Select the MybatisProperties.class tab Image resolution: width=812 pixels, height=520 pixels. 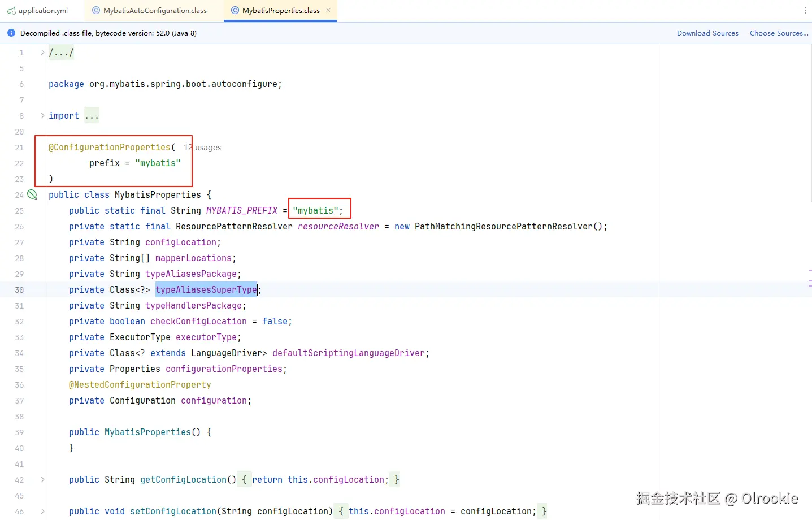coord(281,11)
